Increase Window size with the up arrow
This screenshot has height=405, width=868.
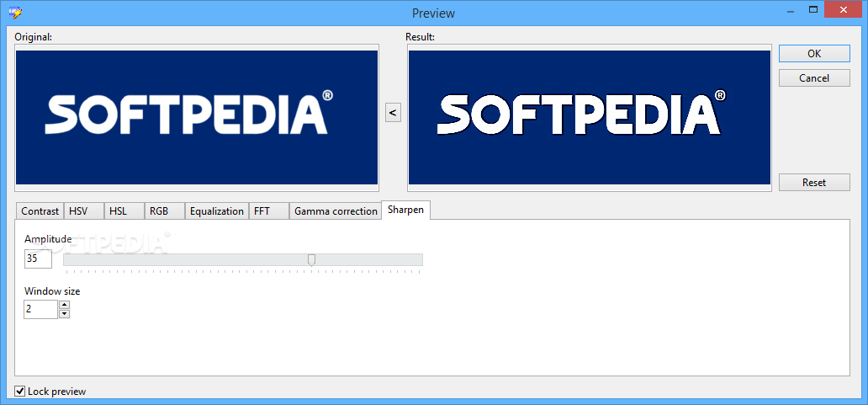64,305
